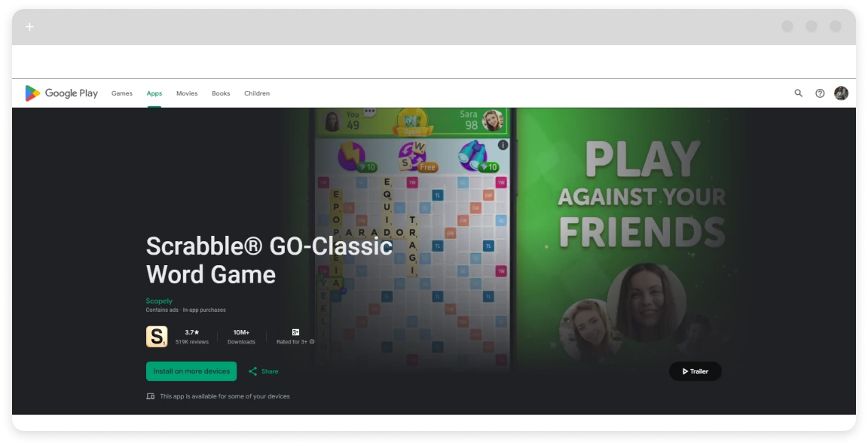The height and width of the screenshot is (446, 868).
Task: Play the Trailer video
Action: coord(695,371)
